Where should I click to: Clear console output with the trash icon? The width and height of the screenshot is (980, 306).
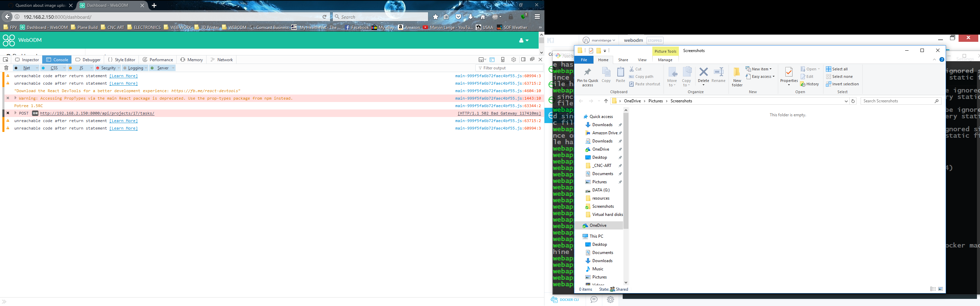[x=6, y=67]
